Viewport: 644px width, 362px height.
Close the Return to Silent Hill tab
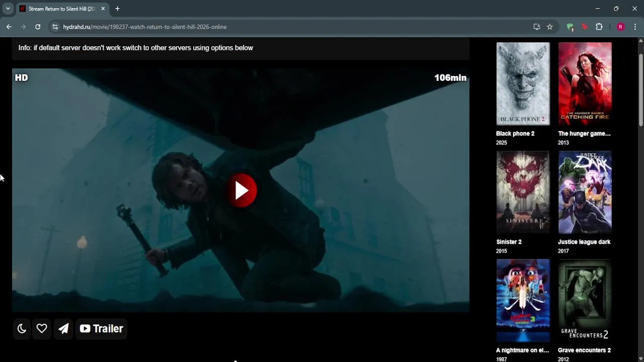click(x=103, y=9)
